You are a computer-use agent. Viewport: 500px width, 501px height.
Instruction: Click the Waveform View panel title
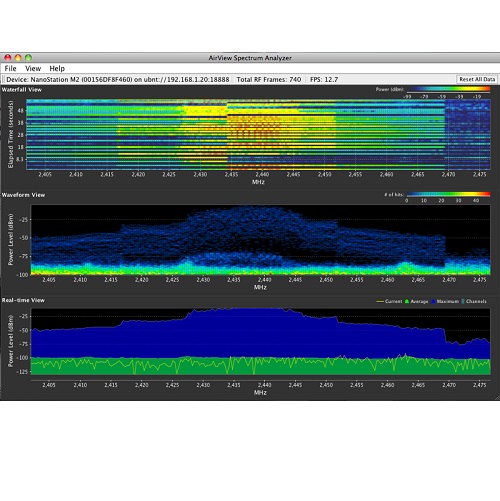(23, 195)
